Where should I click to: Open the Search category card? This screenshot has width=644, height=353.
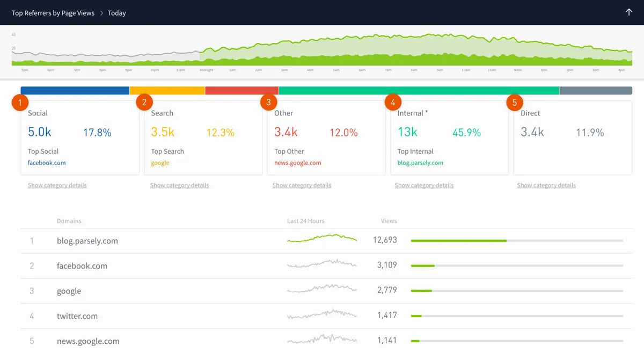(x=203, y=138)
